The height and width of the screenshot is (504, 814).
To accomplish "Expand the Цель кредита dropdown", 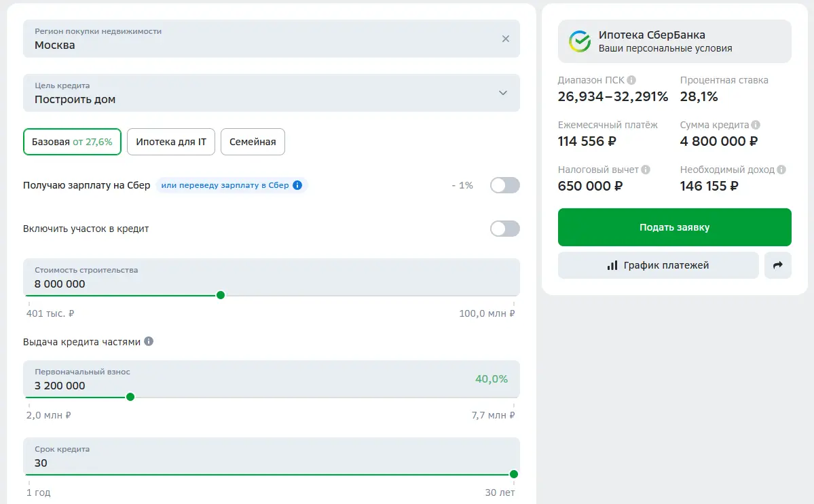I will pyautogui.click(x=502, y=93).
